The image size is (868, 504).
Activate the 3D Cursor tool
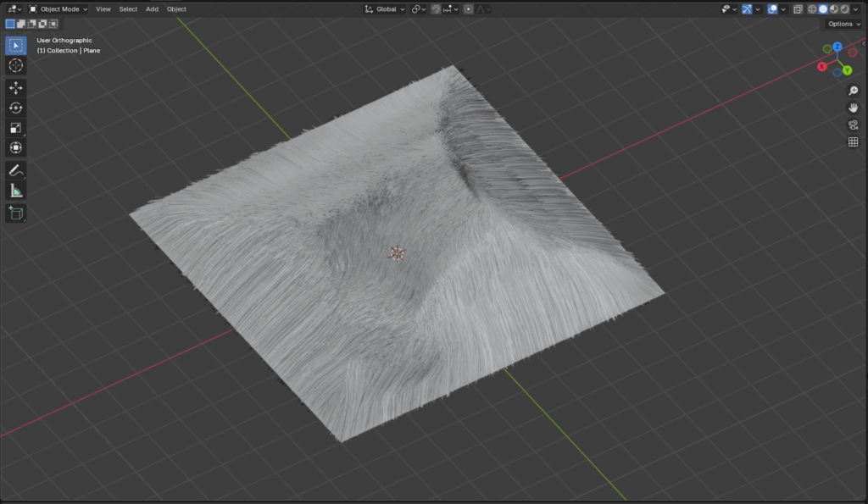(15, 65)
